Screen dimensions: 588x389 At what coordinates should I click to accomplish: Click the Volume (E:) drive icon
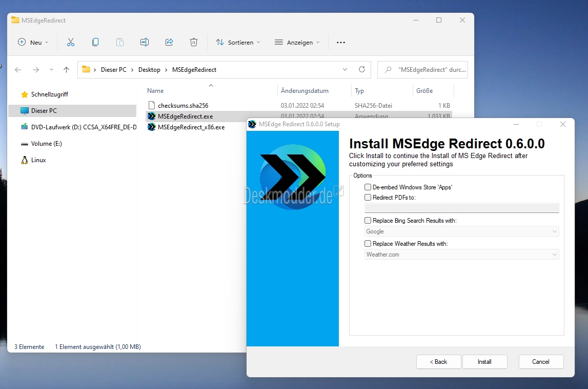click(x=25, y=144)
